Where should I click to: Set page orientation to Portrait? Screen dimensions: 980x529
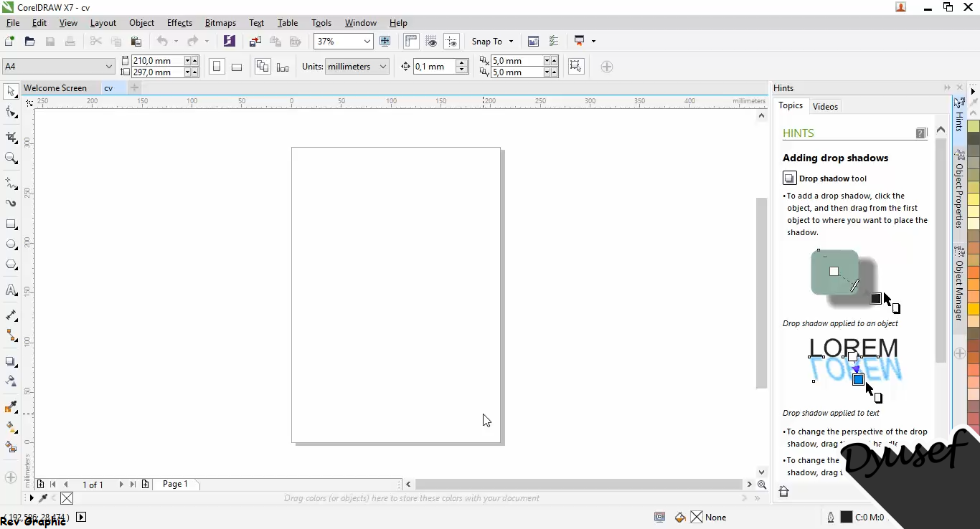(217, 67)
